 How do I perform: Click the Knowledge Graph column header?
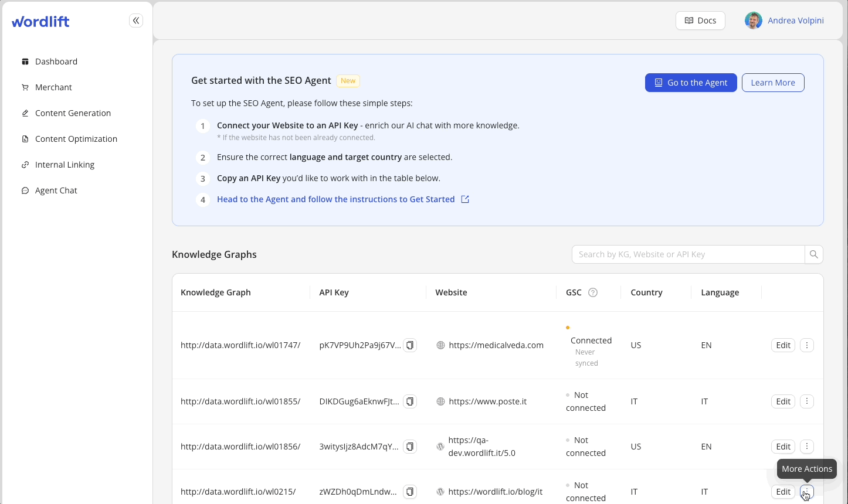tap(216, 292)
